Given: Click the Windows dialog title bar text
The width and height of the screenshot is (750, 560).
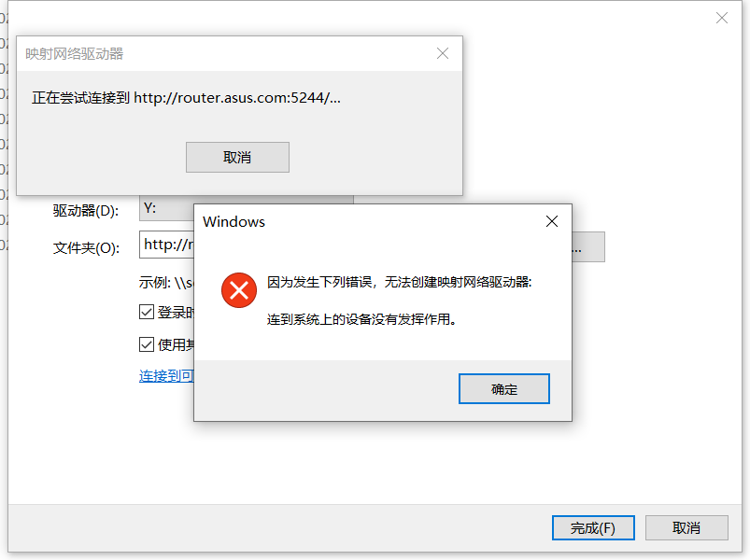Looking at the screenshot, I should coord(233,222).
